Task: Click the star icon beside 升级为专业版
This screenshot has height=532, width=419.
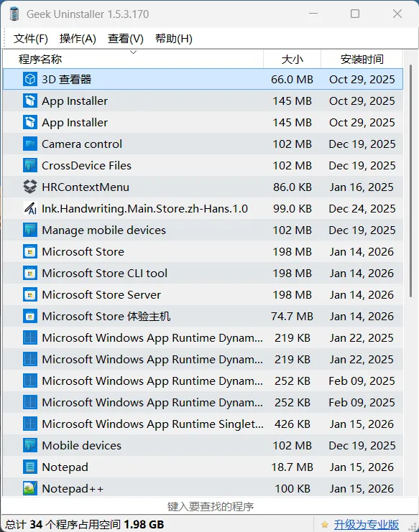Action: click(325, 525)
